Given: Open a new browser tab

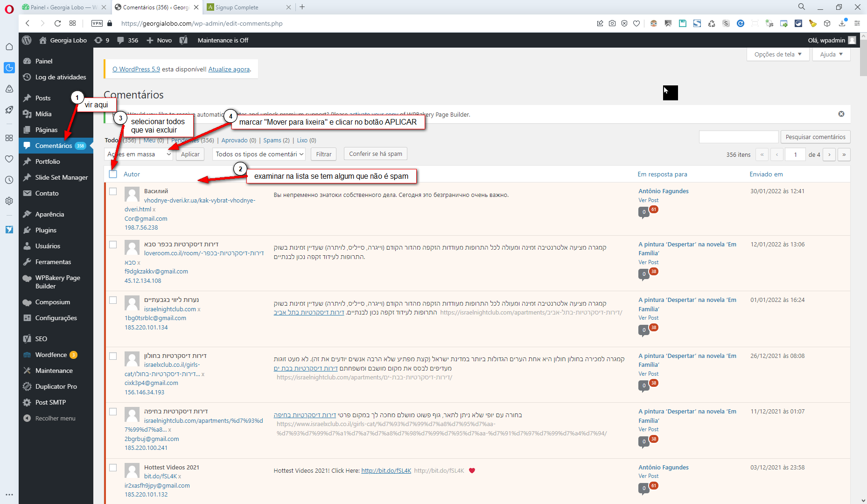Looking at the screenshot, I should (x=302, y=7).
